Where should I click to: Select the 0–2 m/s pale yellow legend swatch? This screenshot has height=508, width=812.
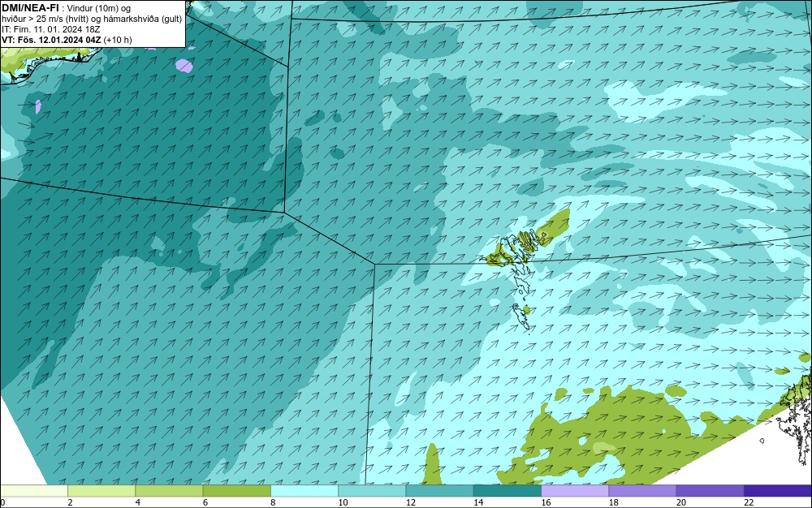click(33, 490)
